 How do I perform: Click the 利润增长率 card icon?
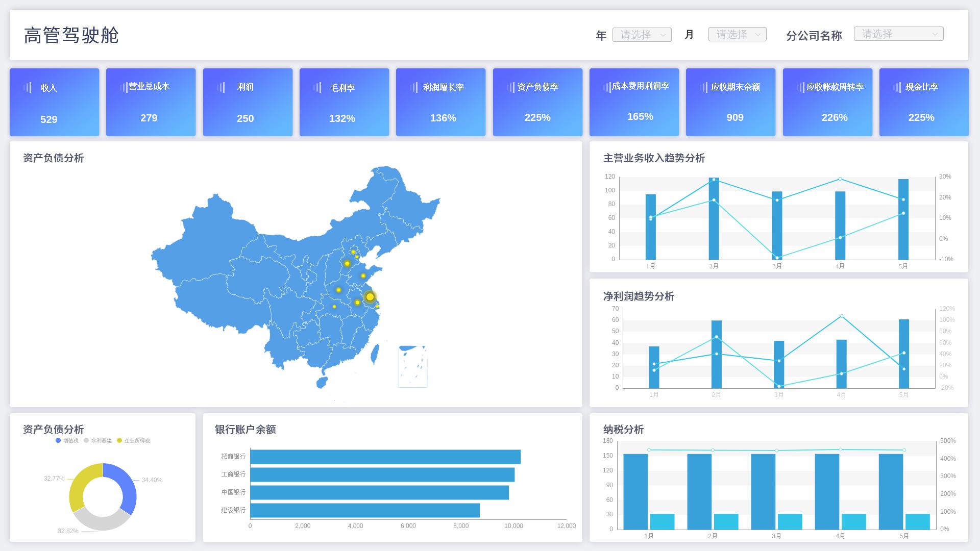[413, 87]
